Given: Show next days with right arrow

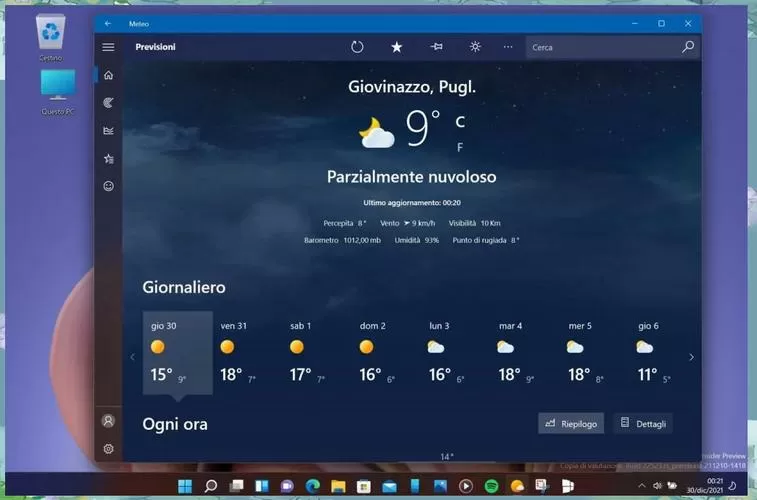Looking at the screenshot, I should pos(691,357).
